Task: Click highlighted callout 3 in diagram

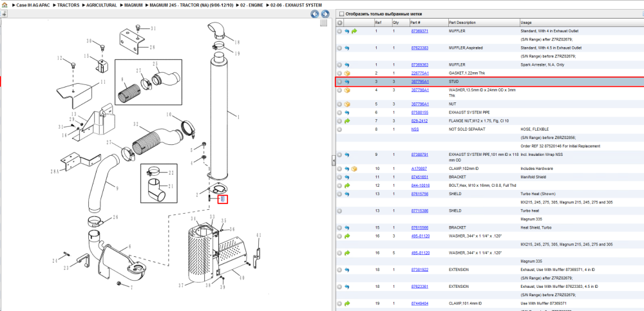Action: [x=222, y=200]
